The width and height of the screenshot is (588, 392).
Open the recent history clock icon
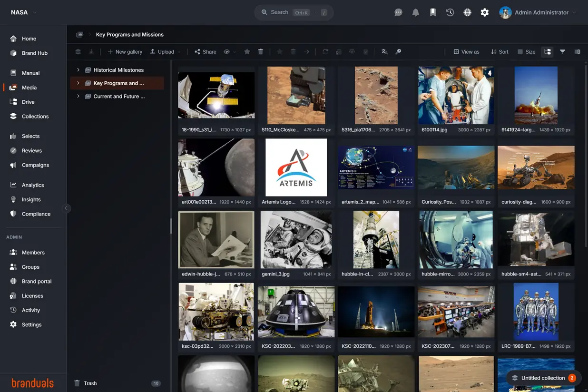(x=450, y=12)
